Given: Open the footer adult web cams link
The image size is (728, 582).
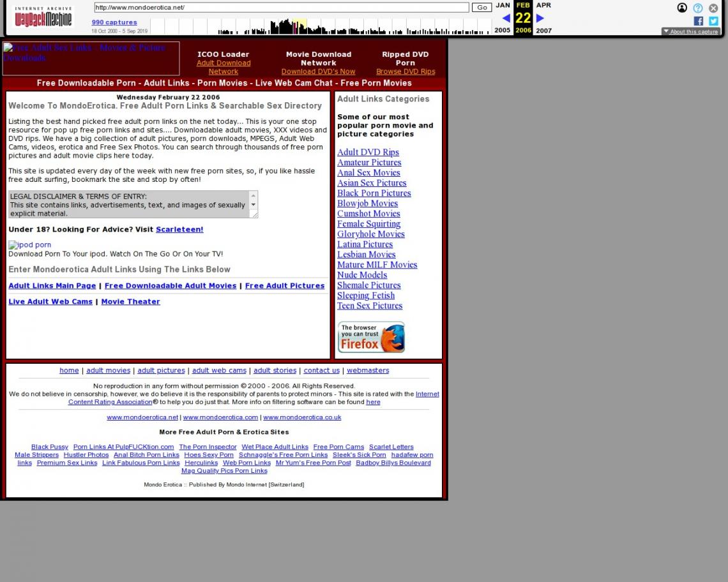Looking at the screenshot, I should 219,370.
